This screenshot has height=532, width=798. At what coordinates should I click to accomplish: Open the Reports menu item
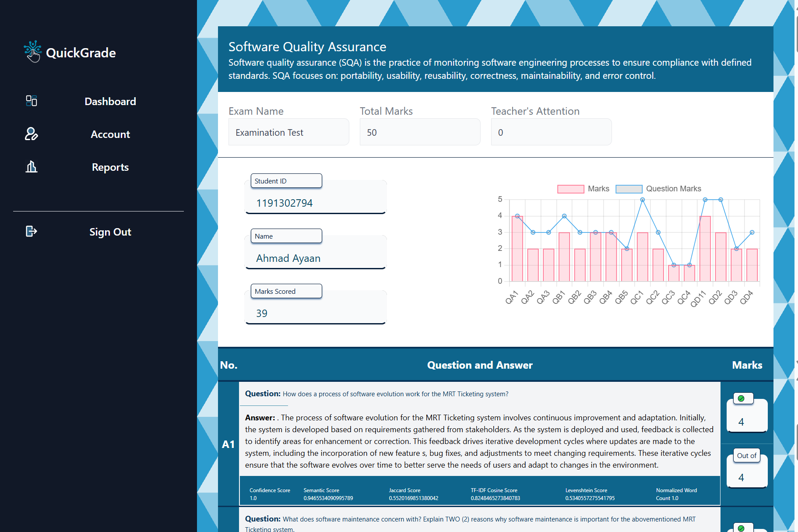[110, 167]
